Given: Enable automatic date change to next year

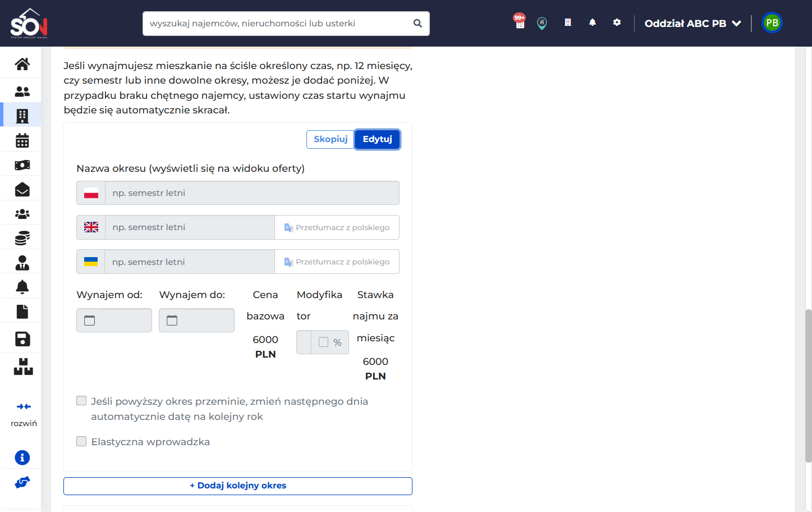Looking at the screenshot, I should pyautogui.click(x=81, y=401).
